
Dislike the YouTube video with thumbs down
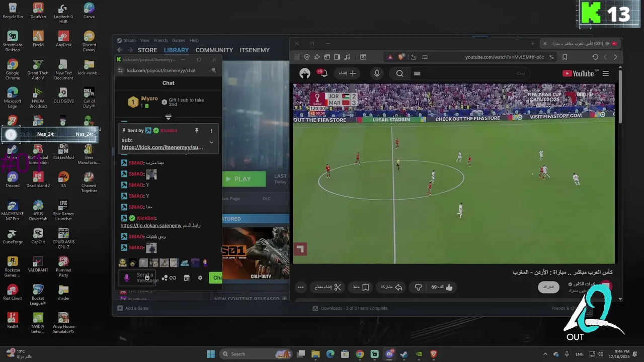point(418,287)
